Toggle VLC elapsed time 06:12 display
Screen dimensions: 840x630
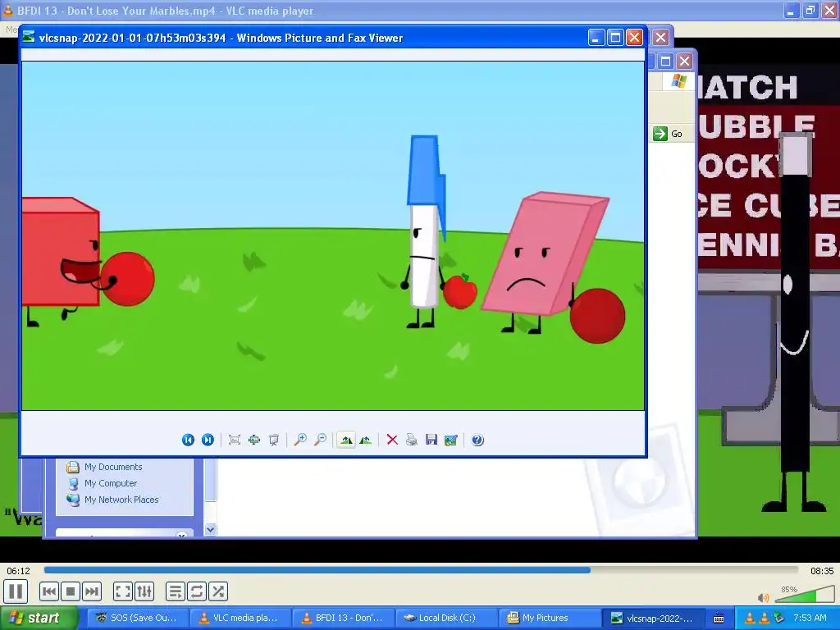[x=19, y=571]
